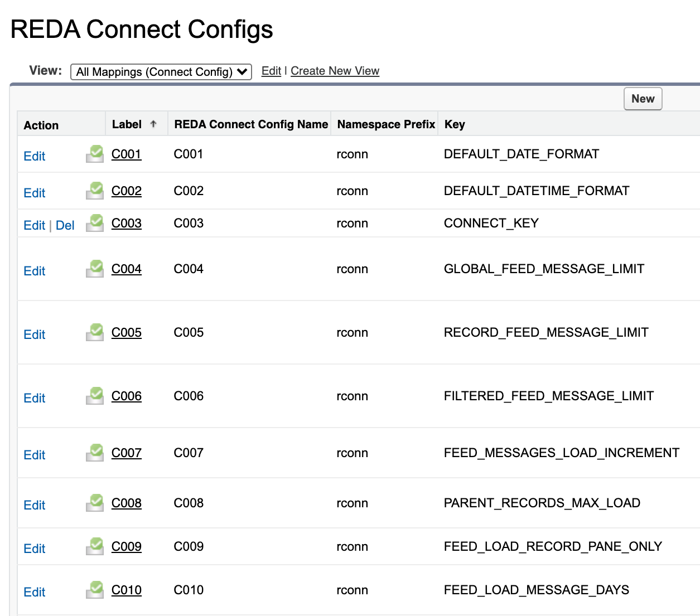Viewport: 700px width, 616px height.
Task: Open the C008 label link
Action: pos(127,503)
